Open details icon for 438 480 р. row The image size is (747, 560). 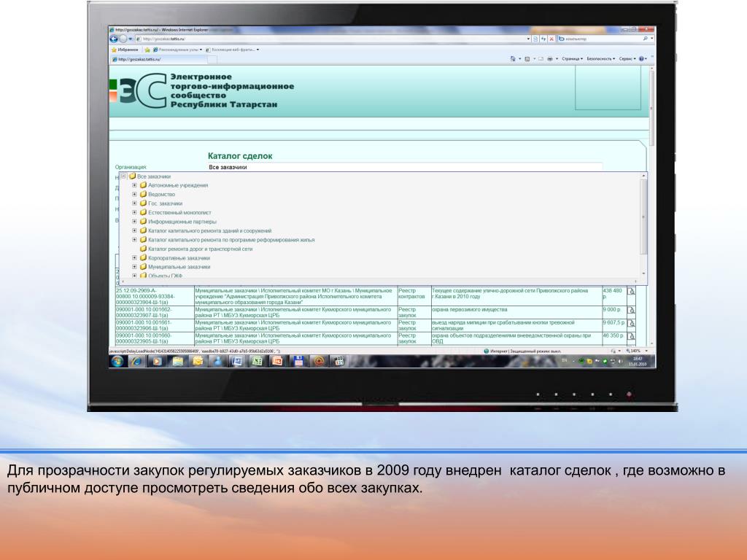[x=631, y=292]
